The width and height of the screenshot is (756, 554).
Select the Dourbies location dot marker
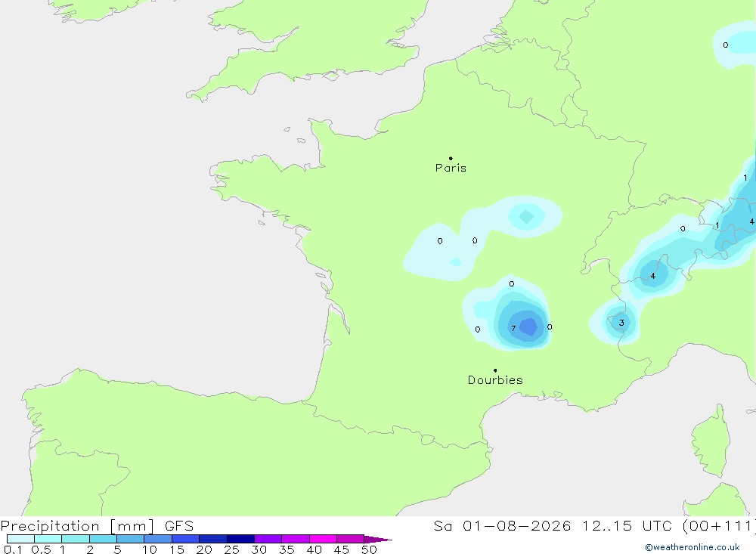pos(495,370)
